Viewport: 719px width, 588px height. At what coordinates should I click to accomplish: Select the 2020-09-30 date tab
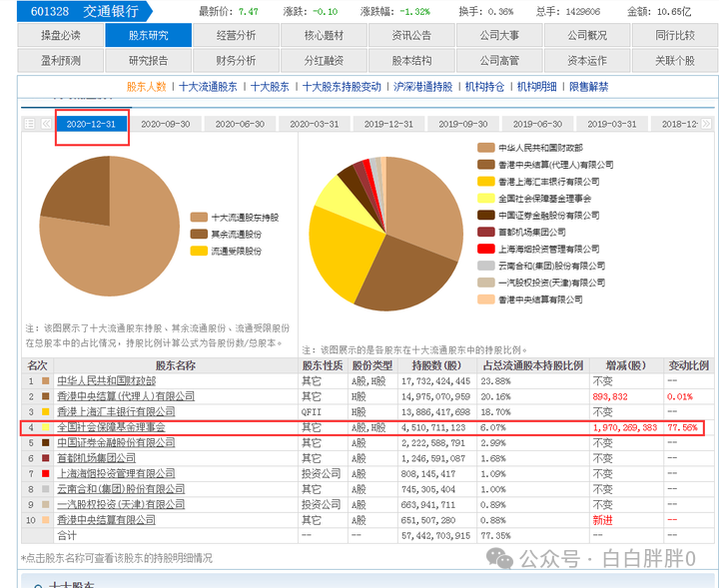[166, 124]
